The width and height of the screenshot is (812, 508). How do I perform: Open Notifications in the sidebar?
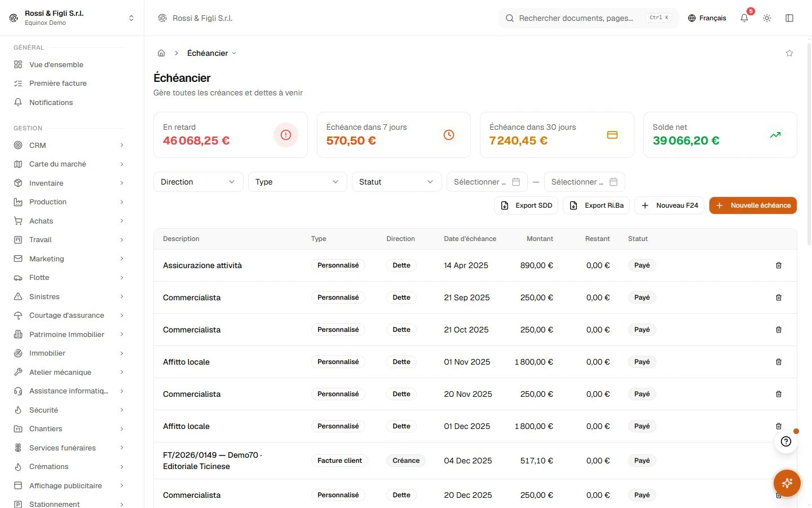69,102
